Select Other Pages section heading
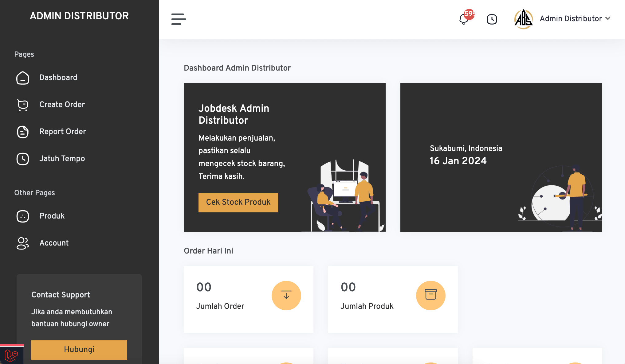The image size is (625, 364). 34,193
